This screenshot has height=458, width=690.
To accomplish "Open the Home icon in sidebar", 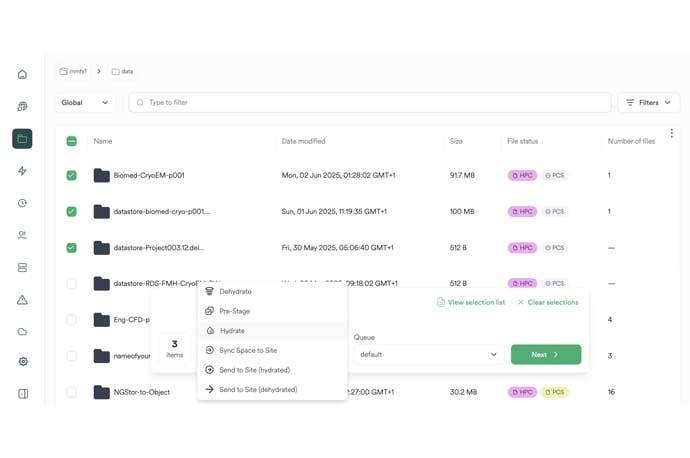I will (x=22, y=74).
